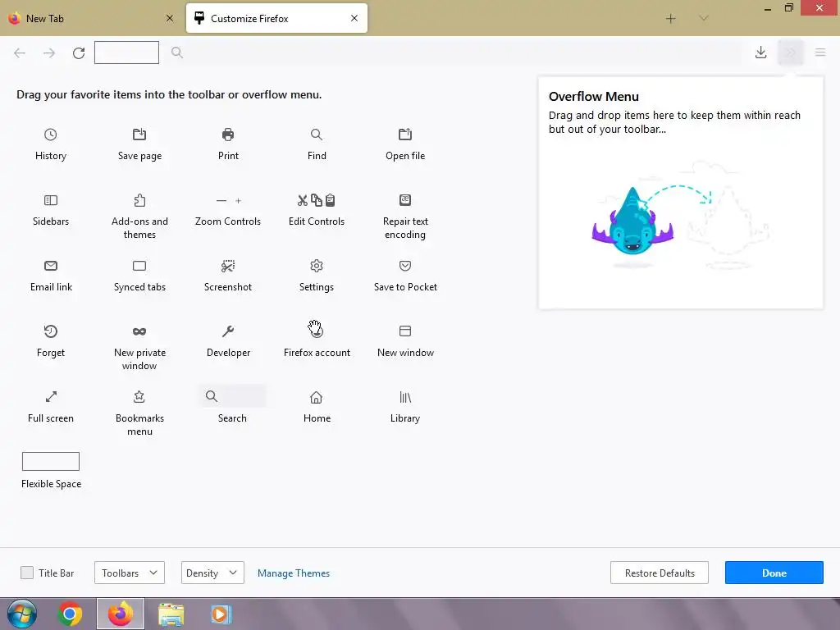This screenshot has width=840, height=630.
Task: Click the blue Done button
Action: [774, 573]
